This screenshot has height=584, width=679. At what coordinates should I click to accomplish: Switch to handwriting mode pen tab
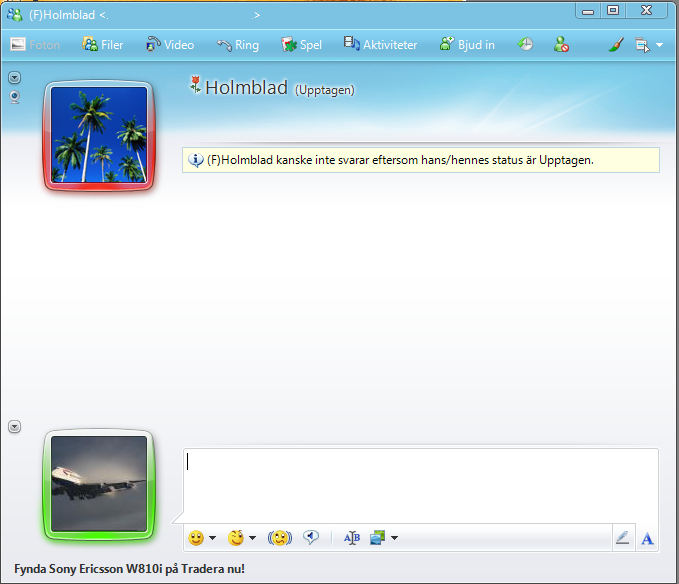[x=623, y=538]
